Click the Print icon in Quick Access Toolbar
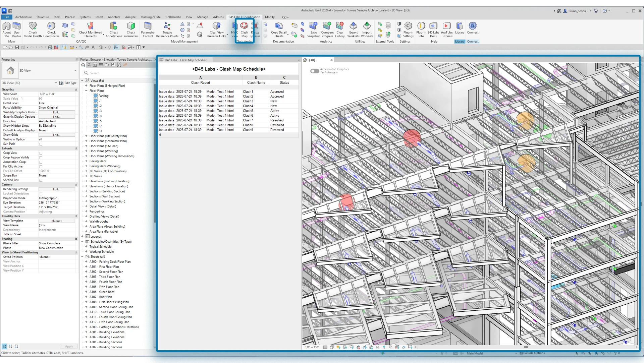This screenshot has width=644, height=363. click(x=50, y=47)
